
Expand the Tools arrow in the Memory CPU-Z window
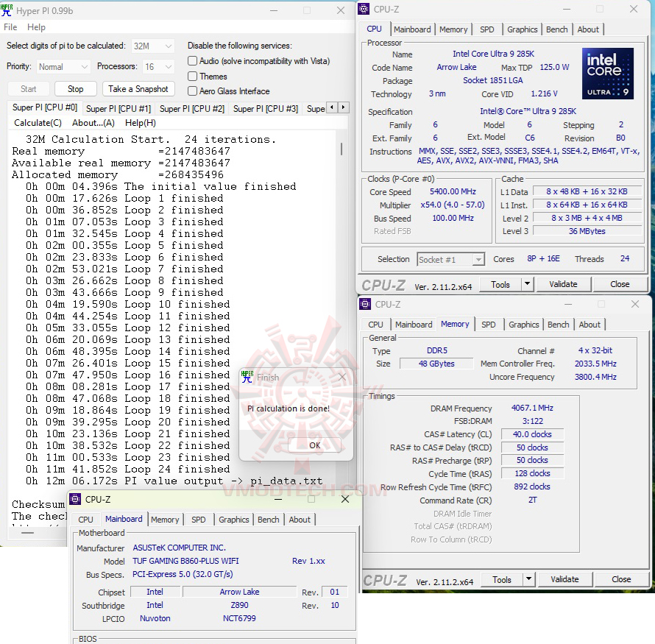click(x=528, y=579)
